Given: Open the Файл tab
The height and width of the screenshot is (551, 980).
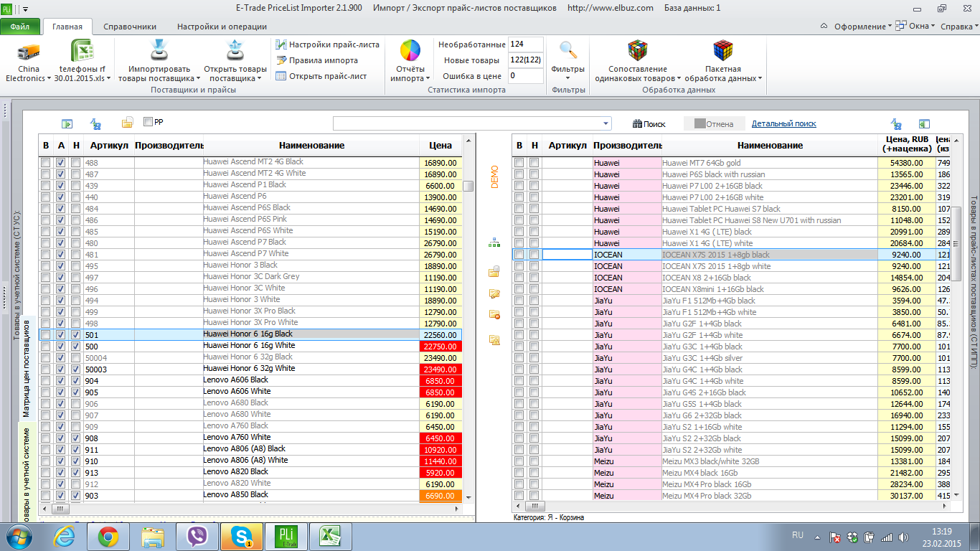Looking at the screenshot, I should point(20,27).
